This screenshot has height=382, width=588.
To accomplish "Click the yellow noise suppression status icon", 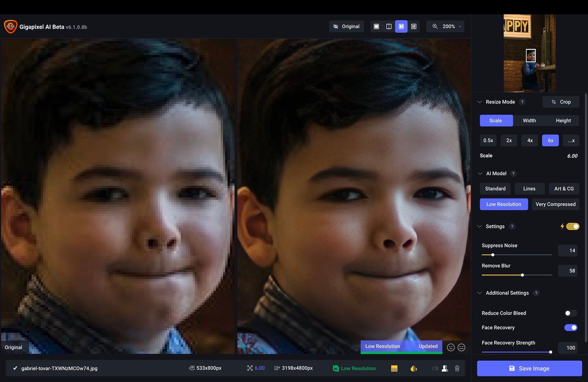I will tap(394, 368).
